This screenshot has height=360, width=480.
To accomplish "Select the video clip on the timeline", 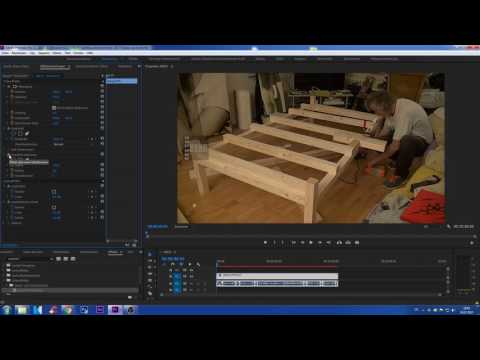I will 277,275.
